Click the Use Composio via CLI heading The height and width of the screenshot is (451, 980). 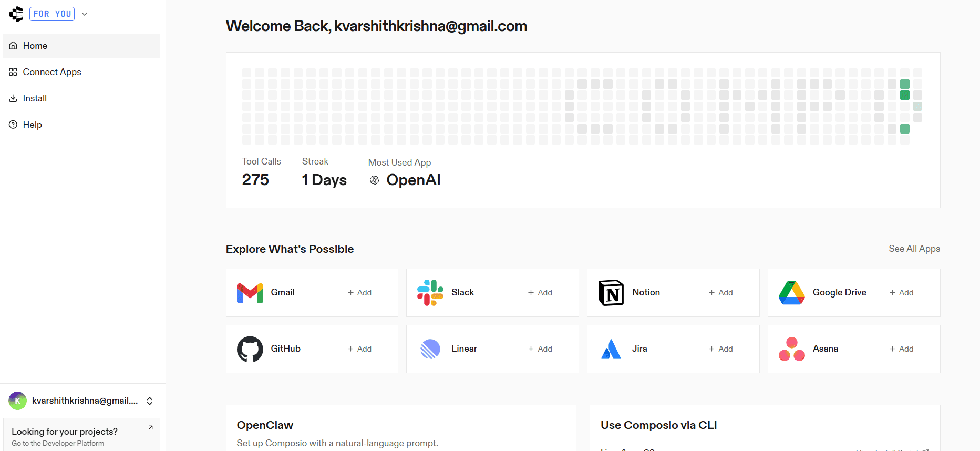click(658, 425)
